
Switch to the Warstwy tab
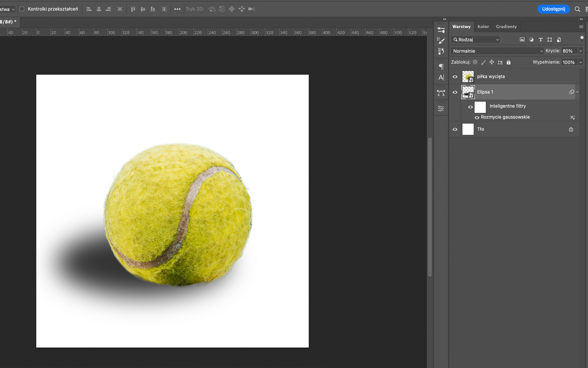pos(462,27)
